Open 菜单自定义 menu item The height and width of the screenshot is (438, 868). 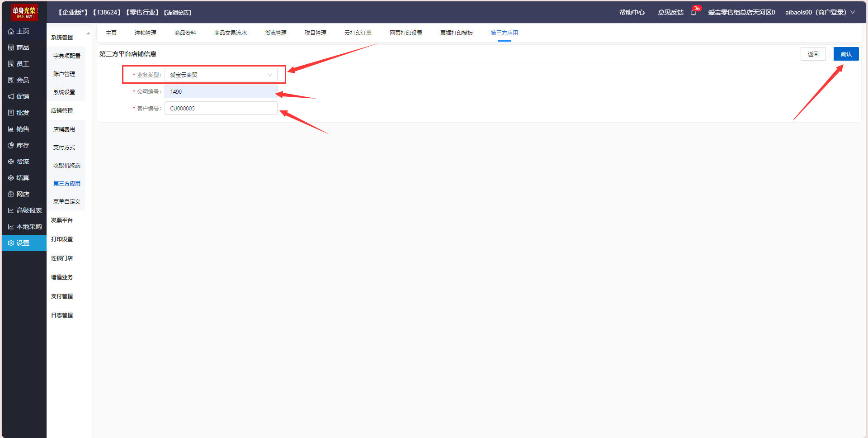[x=67, y=202]
